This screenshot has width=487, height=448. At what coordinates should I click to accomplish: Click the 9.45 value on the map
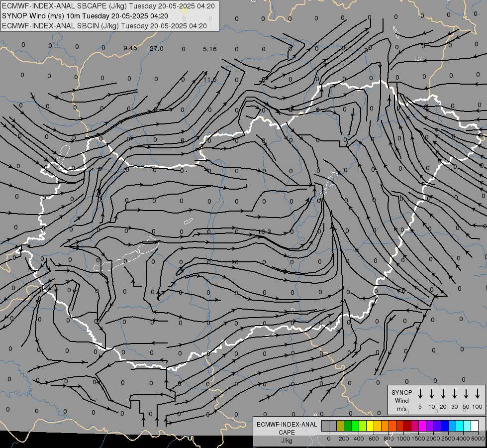coord(130,48)
